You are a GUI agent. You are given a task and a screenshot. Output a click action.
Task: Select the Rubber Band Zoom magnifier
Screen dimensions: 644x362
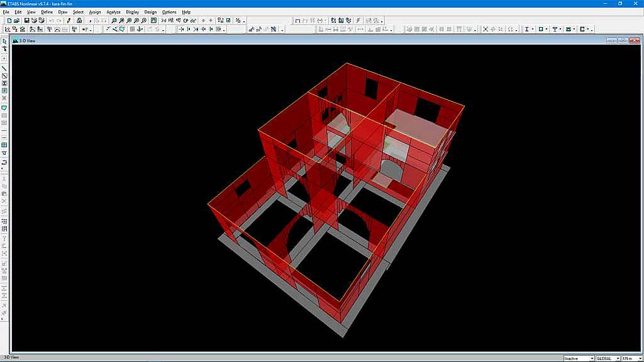pyautogui.click(x=114, y=20)
